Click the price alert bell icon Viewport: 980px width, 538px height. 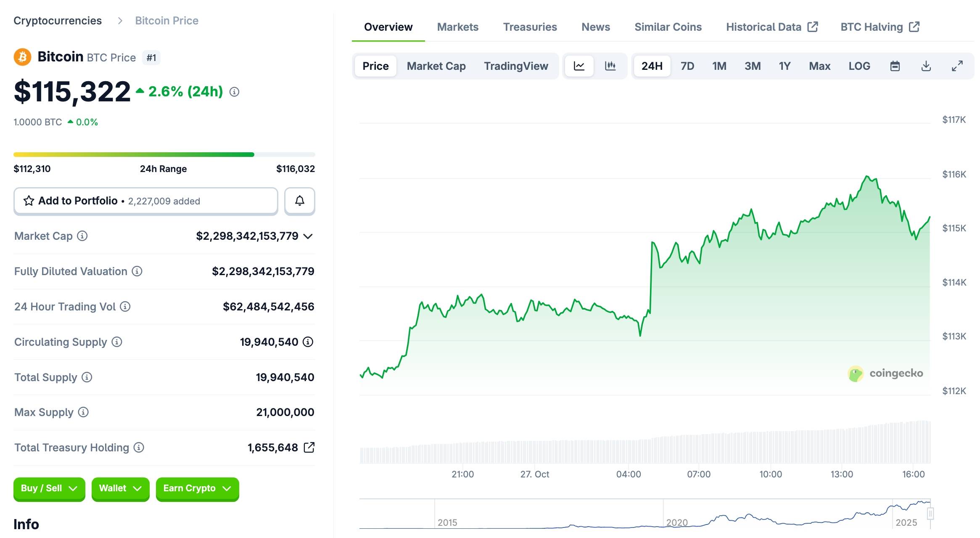299,201
